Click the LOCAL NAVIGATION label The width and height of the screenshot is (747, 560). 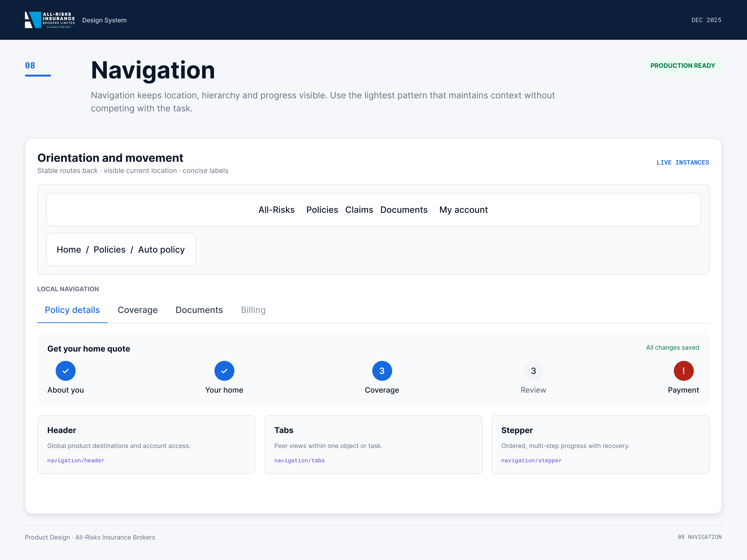point(68,289)
